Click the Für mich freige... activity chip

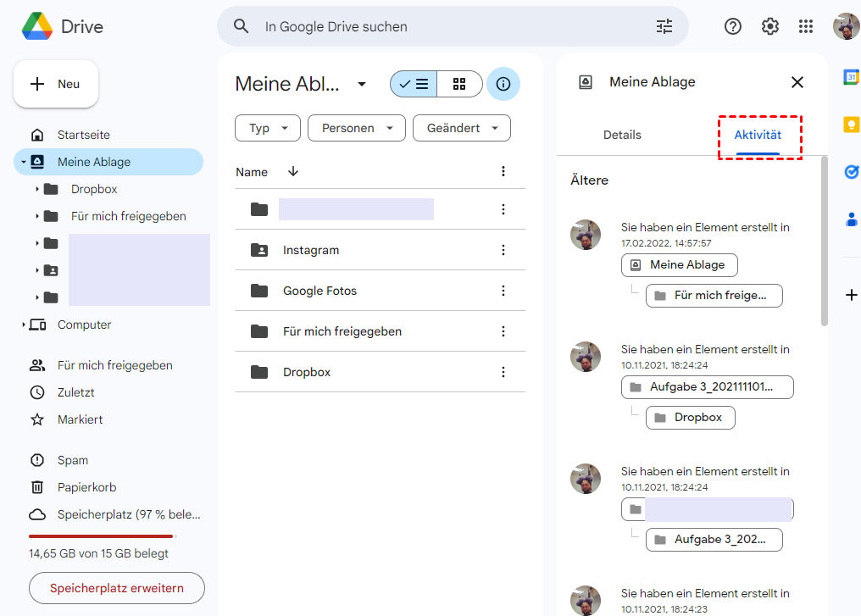pyautogui.click(x=714, y=296)
